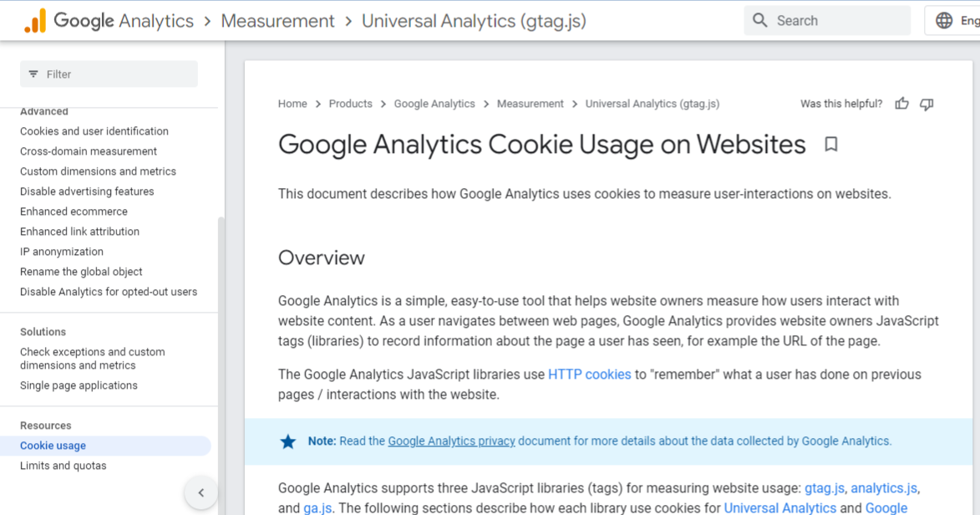
Task: Open the HTTP cookies link
Action: pos(589,375)
